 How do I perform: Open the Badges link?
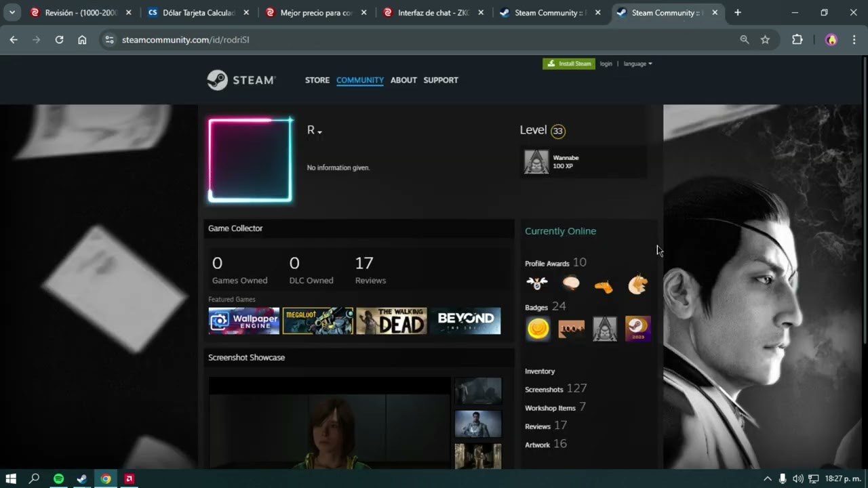(545, 307)
